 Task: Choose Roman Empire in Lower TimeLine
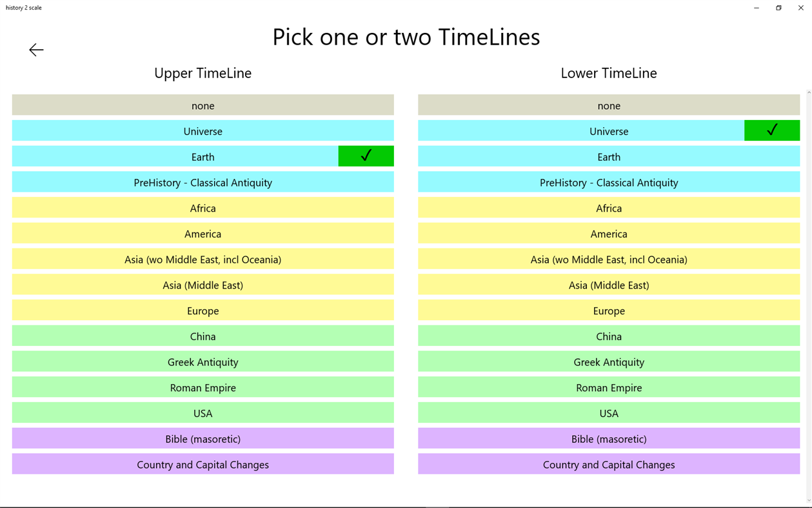pyautogui.click(x=608, y=388)
